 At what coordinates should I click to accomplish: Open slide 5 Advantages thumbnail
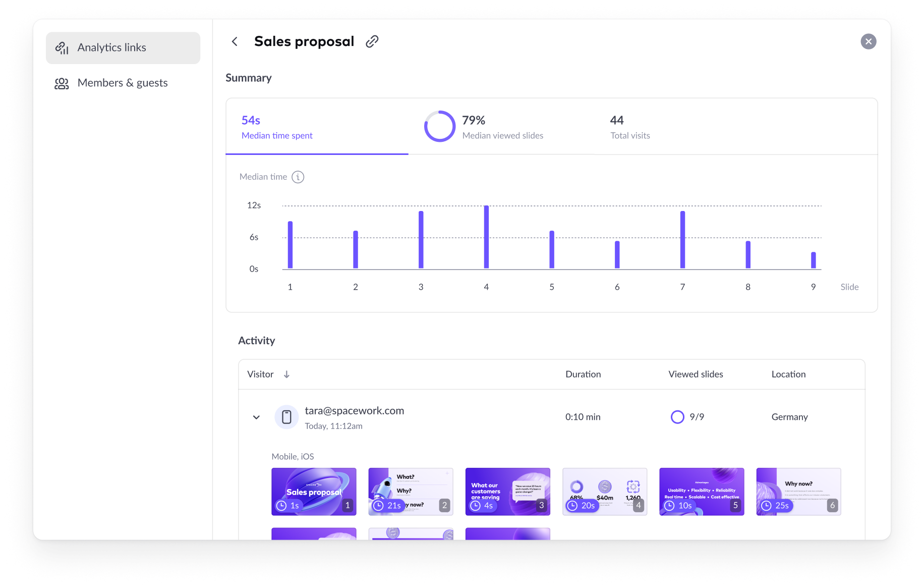(x=702, y=492)
